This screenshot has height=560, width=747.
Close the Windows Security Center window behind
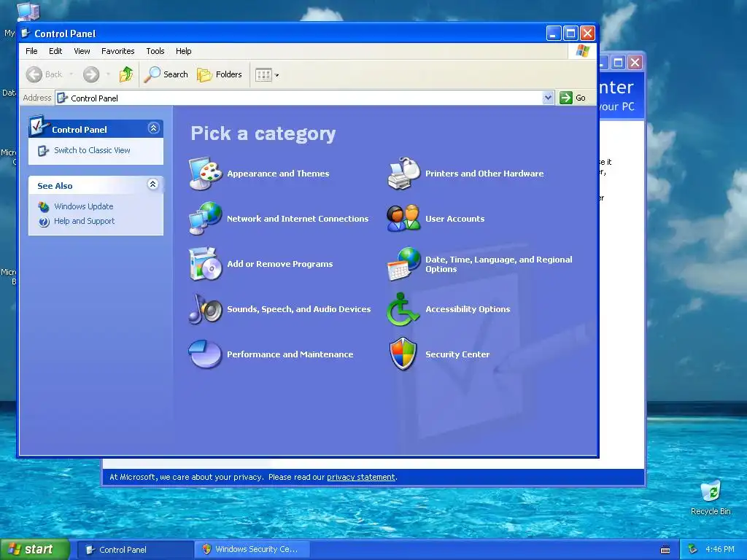(x=635, y=63)
